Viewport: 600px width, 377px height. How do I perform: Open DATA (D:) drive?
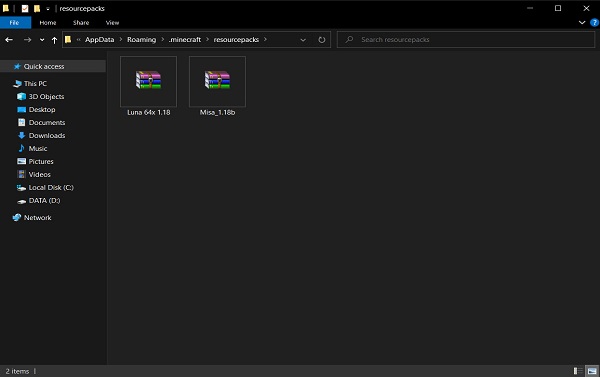point(44,201)
